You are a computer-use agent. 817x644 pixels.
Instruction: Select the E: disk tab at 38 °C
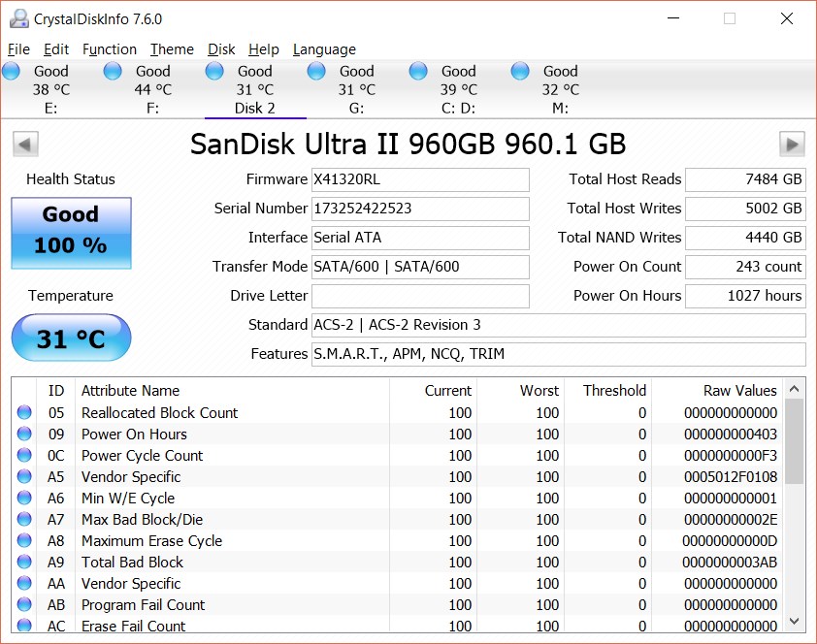click(51, 89)
